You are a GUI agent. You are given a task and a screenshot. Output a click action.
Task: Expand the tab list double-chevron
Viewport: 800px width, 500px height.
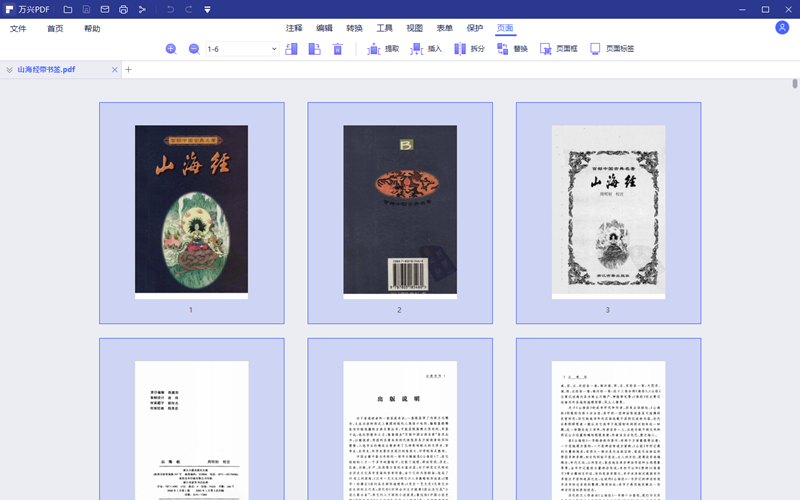(x=9, y=70)
